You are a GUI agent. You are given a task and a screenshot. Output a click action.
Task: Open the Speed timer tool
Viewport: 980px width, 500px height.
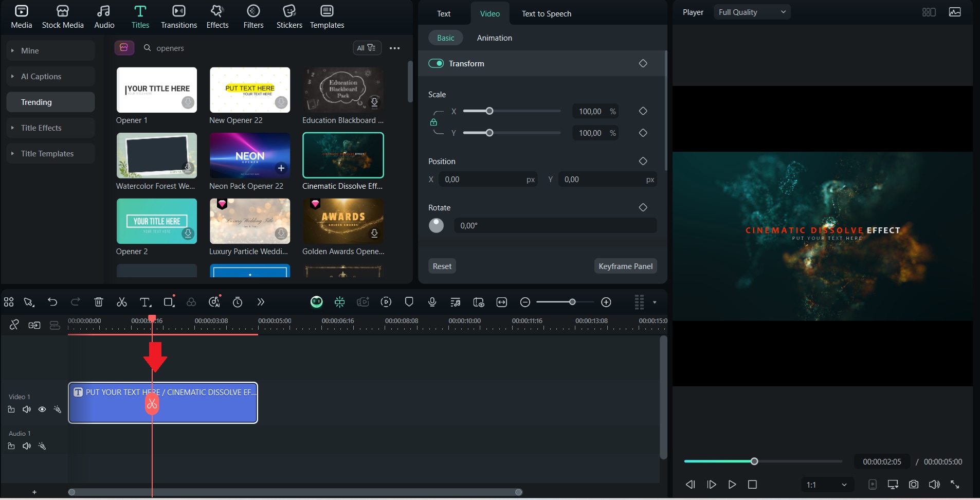click(x=238, y=302)
